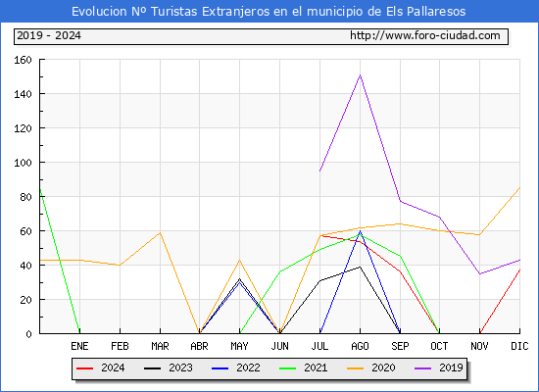Click the 2023 legend label
The image size is (539, 392).
(180, 367)
